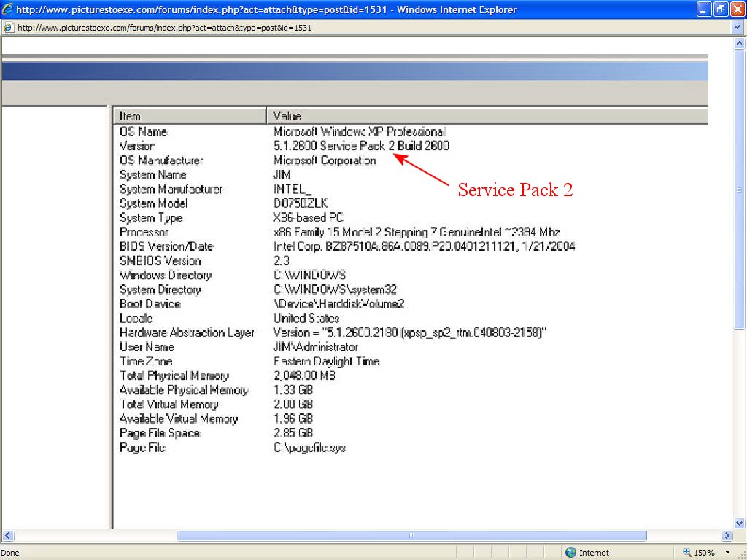Viewport: 747px width, 560px height.
Task: Select the Windows Directory row label
Action: 166,275
